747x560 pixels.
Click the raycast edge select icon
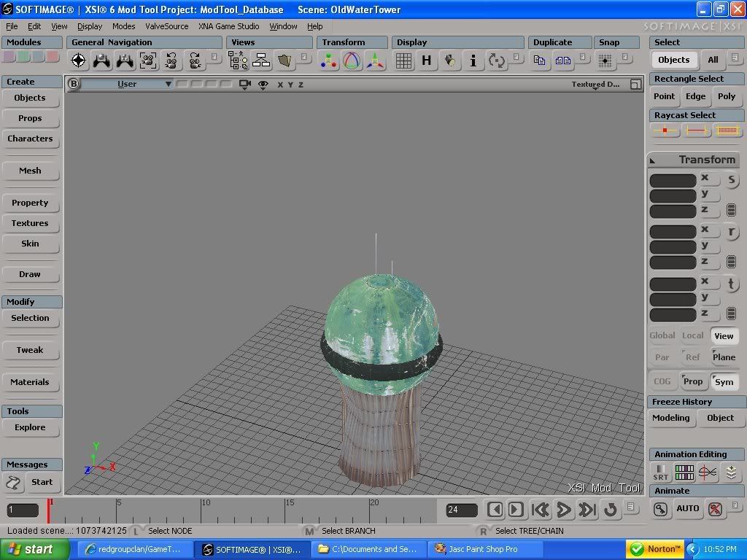(695, 130)
